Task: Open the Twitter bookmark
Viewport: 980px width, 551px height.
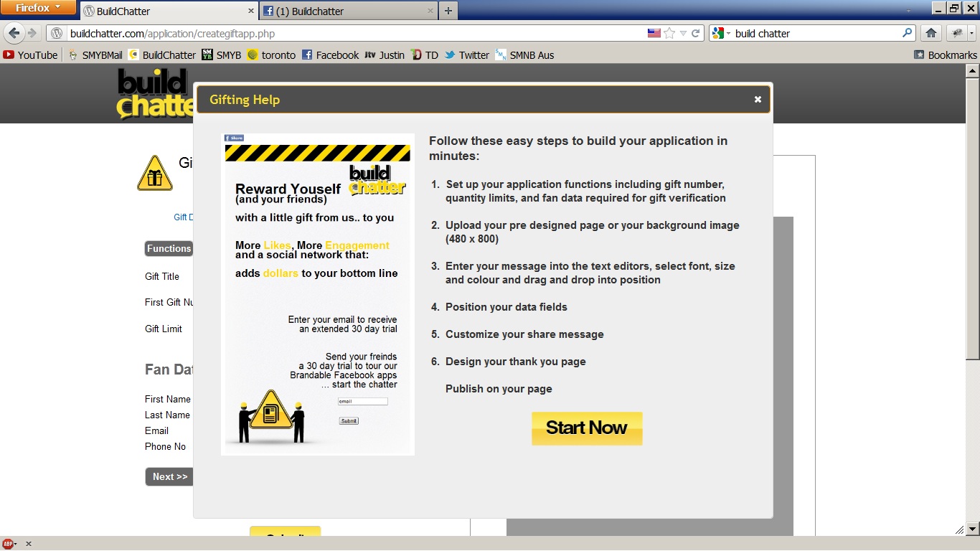Action: [x=467, y=55]
